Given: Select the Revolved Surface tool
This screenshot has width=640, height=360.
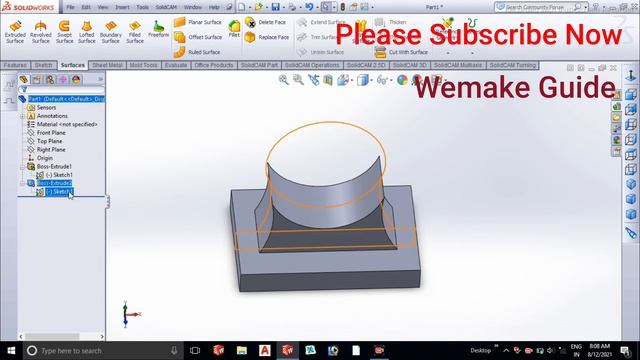Looking at the screenshot, I should (x=40, y=32).
